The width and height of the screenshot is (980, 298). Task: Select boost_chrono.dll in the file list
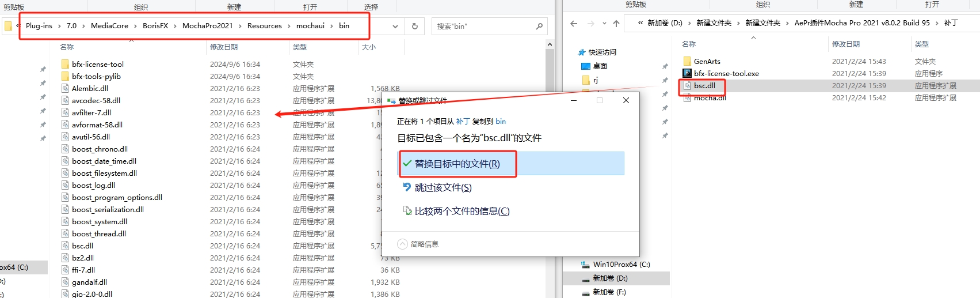pyautogui.click(x=100, y=149)
